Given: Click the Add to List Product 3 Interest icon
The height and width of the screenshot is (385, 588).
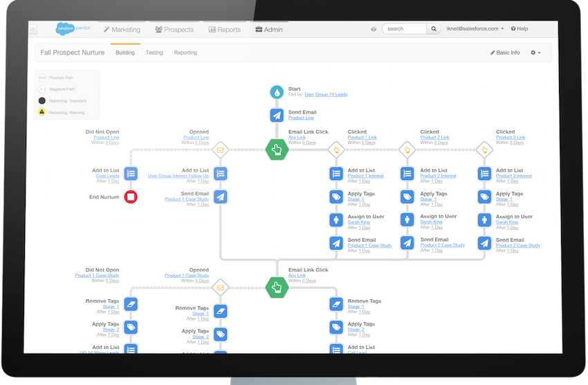Looking at the screenshot, I should 484,173.
